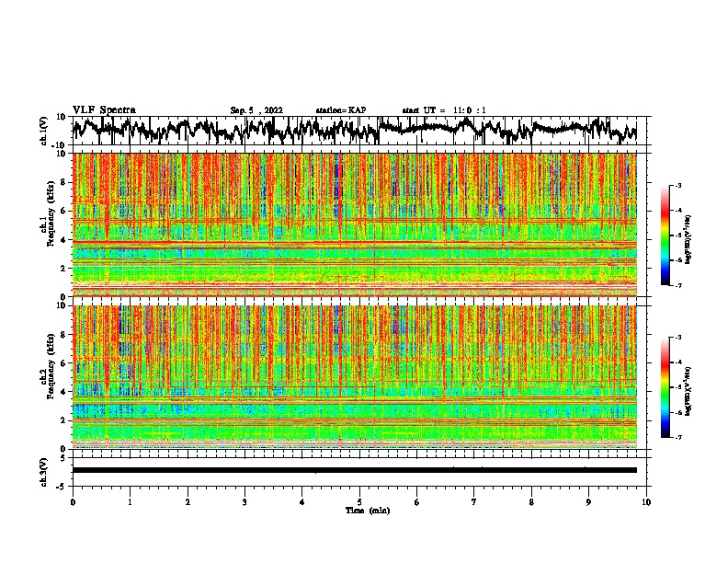728x563 pixels.
Task: Click time axis tick label '8'
Action: (x=531, y=502)
